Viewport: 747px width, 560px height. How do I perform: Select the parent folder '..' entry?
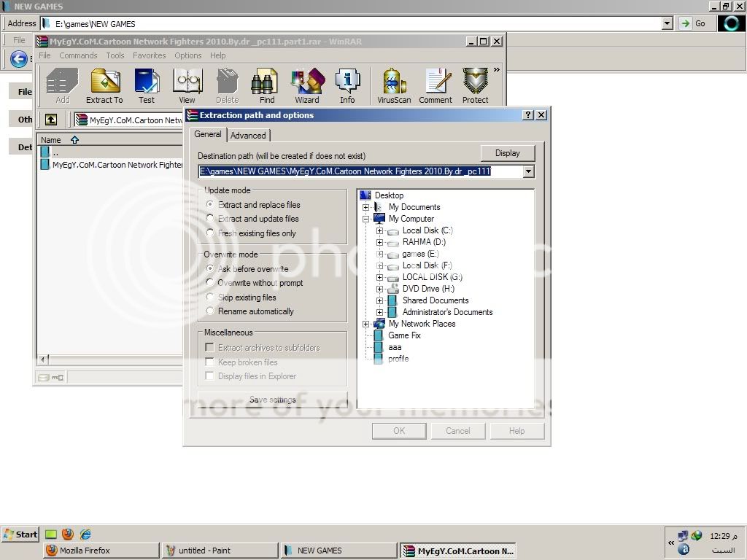click(x=50, y=152)
